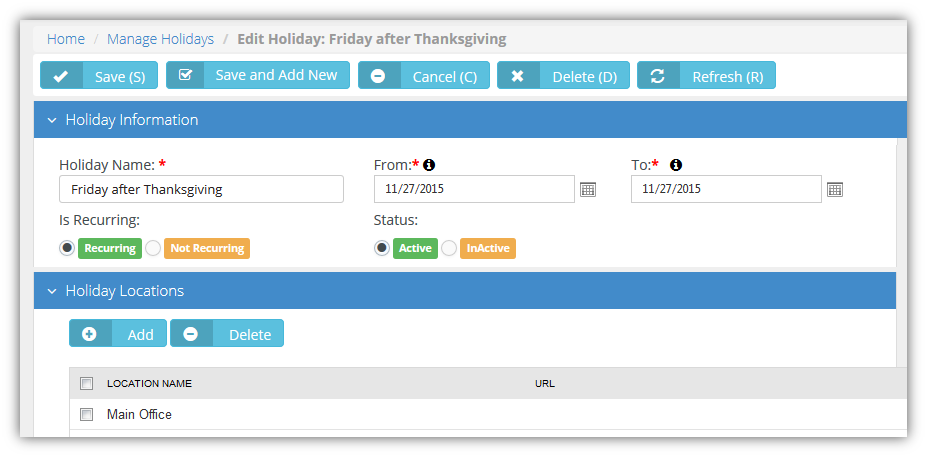The height and width of the screenshot is (457, 927).
Task: Click the Add location button
Action: pyautogui.click(x=118, y=333)
